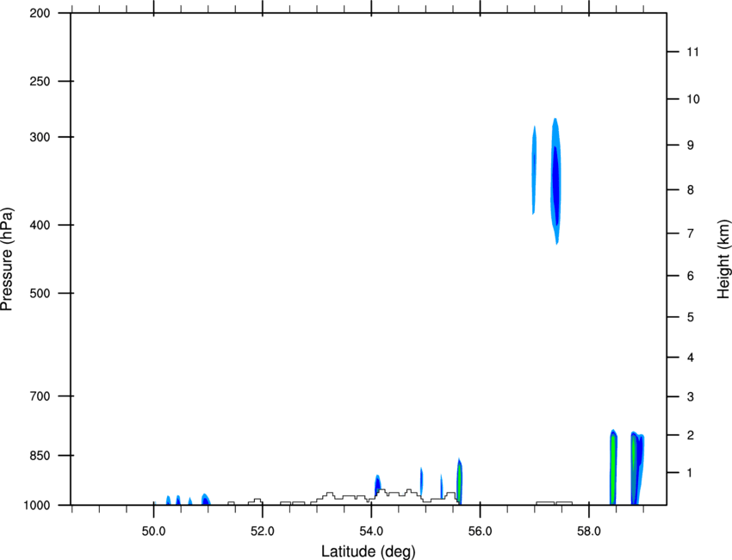The height and width of the screenshot is (560, 732).
Task: Pick the 7 km height tick label
Action: tap(691, 233)
